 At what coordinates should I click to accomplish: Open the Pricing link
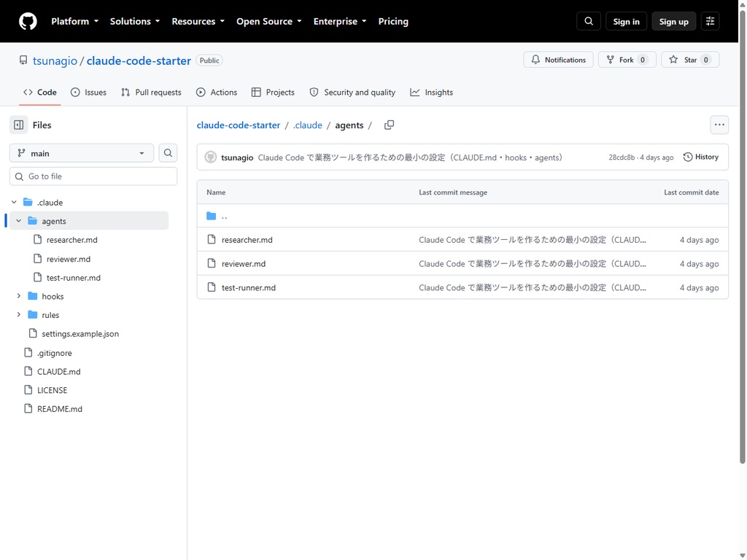[x=393, y=21]
